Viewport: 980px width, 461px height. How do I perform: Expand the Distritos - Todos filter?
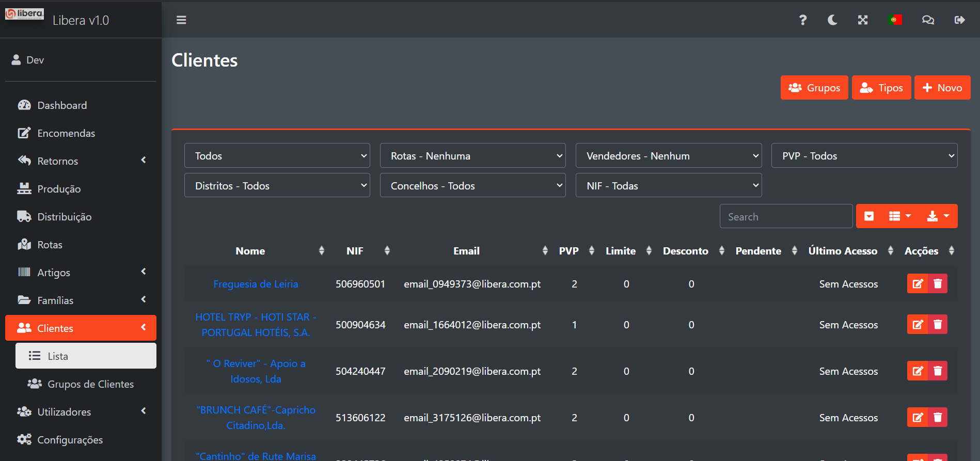point(277,186)
